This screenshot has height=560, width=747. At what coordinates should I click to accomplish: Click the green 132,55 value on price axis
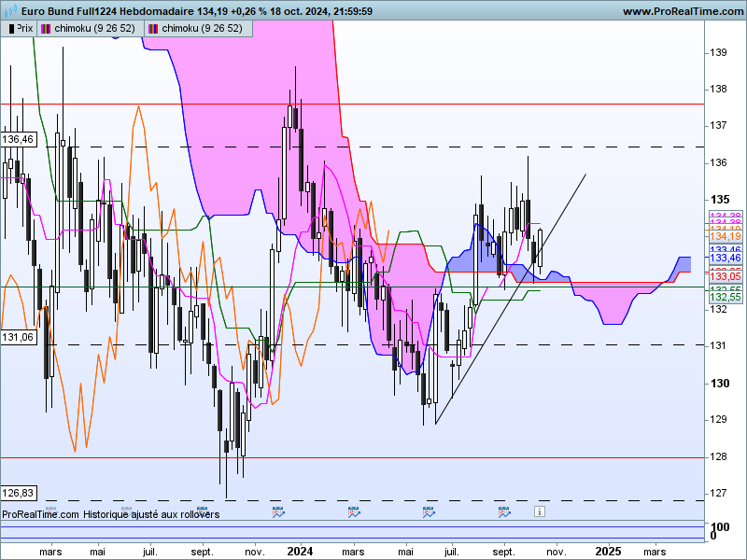click(726, 297)
